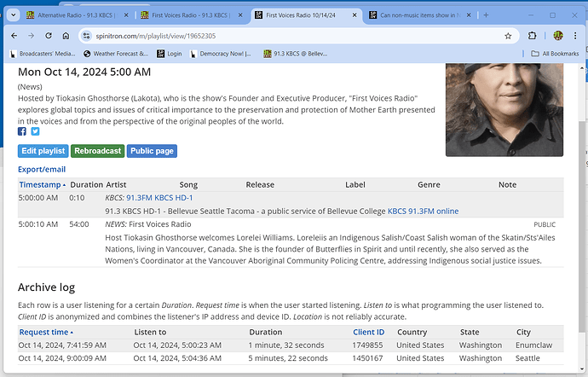Switch to Can non-music items show tab
This screenshot has height=377, width=588.
click(x=420, y=15)
